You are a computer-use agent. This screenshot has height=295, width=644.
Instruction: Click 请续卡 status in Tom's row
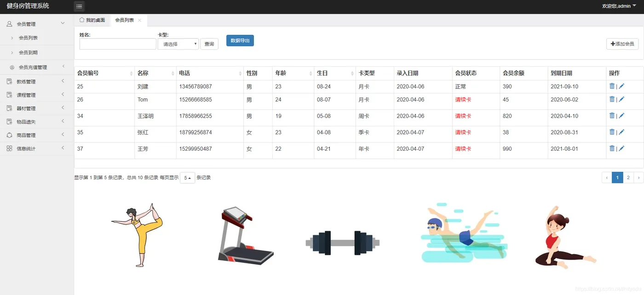(463, 100)
